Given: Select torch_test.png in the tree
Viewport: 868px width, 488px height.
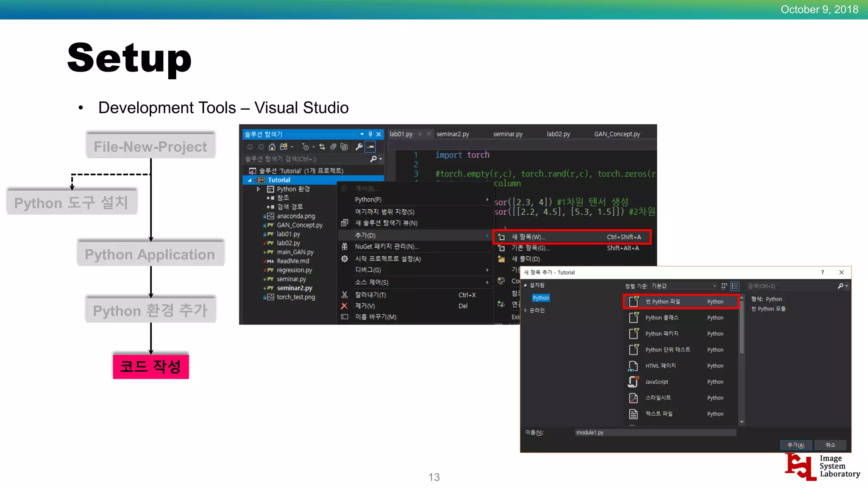Looking at the screenshot, I should 295,297.
